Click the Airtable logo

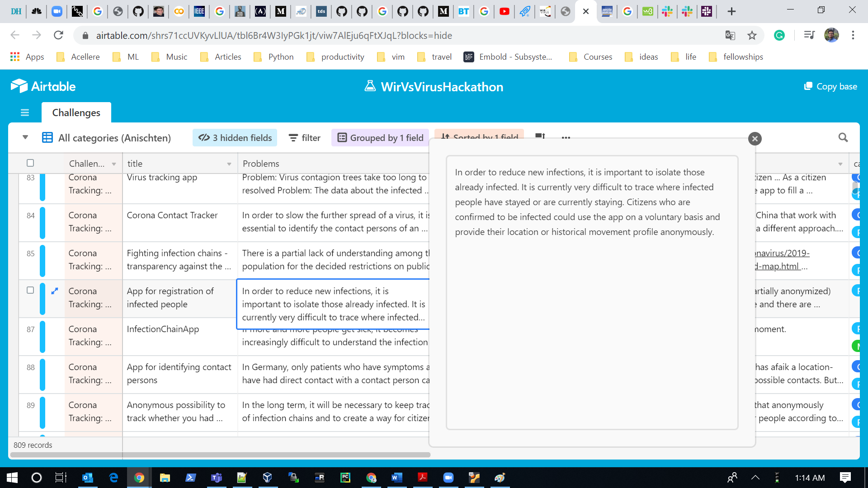pyautogui.click(x=43, y=86)
